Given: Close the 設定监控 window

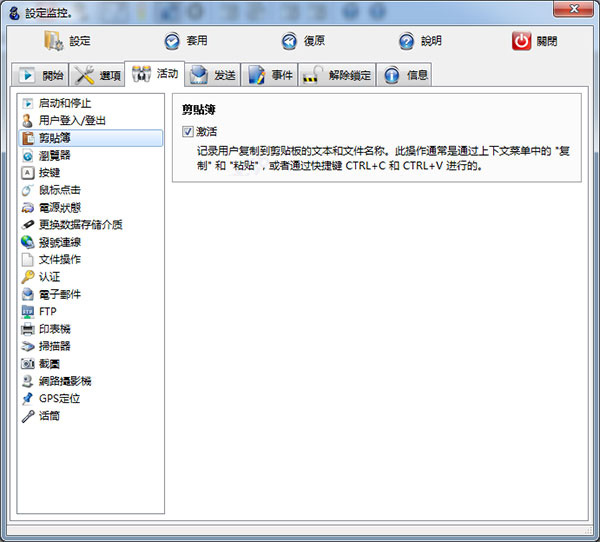Looking at the screenshot, I should [x=573, y=9].
